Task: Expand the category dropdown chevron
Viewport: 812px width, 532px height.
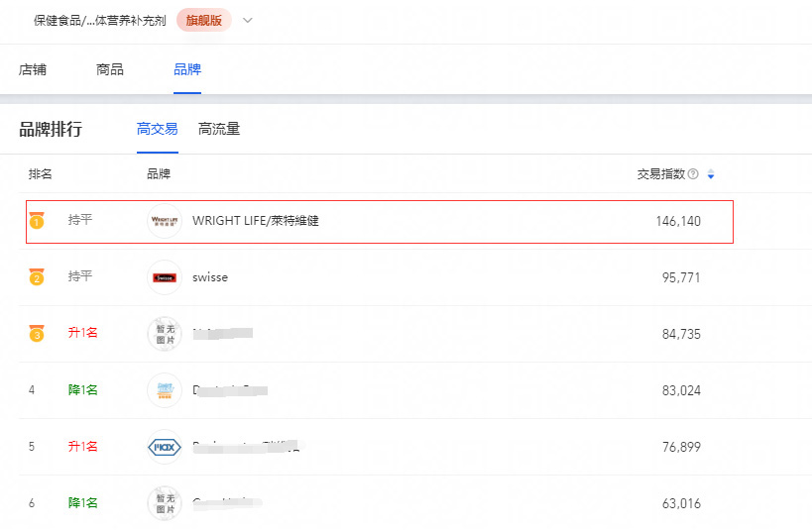Action: [248, 21]
